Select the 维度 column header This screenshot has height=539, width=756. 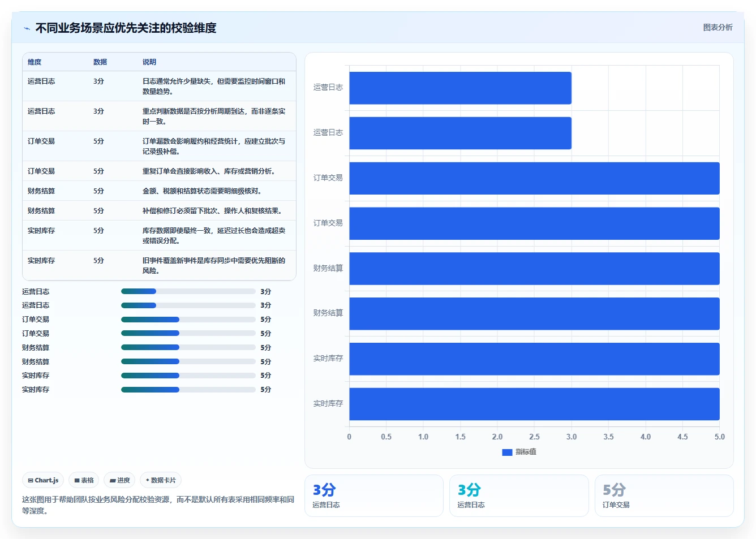[35, 62]
